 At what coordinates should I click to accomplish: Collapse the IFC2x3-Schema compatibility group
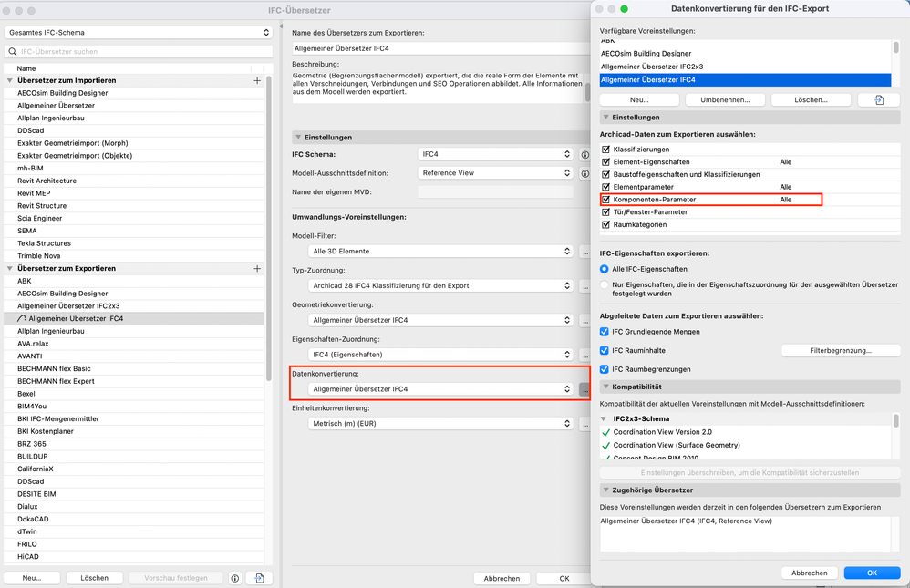click(604, 418)
